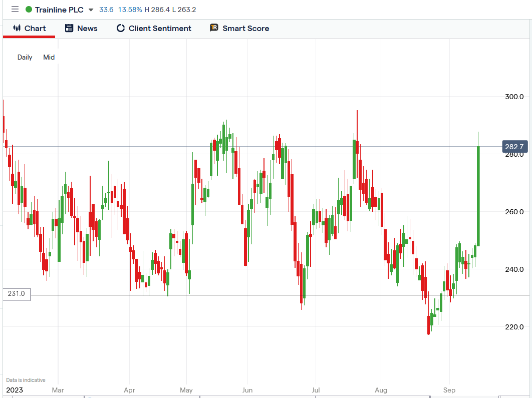Click the Trainline PLC instrument name
The width and height of the screenshot is (532, 398).
tap(59, 10)
